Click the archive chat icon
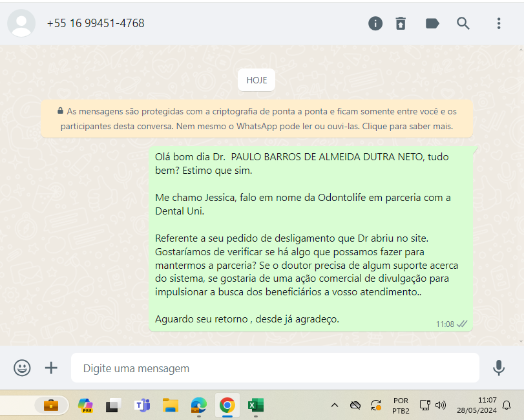This screenshot has height=420, width=524. point(401,24)
